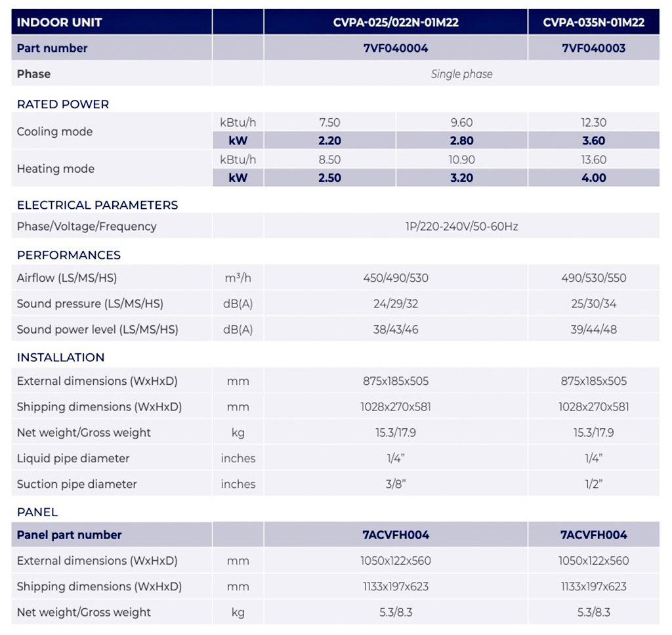Select the 1P/220-240V/50-60Hz value
The image size is (672, 635).
tap(461, 227)
